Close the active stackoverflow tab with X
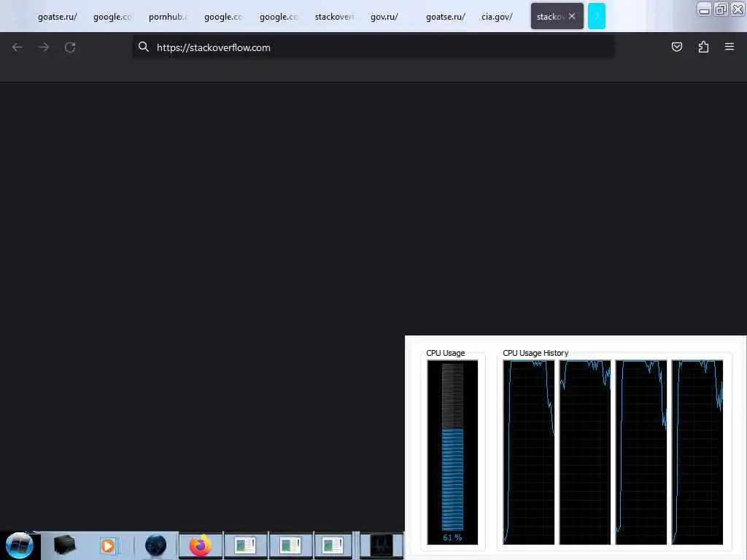The width and height of the screenshot is (747, 560). coord(572,16)
